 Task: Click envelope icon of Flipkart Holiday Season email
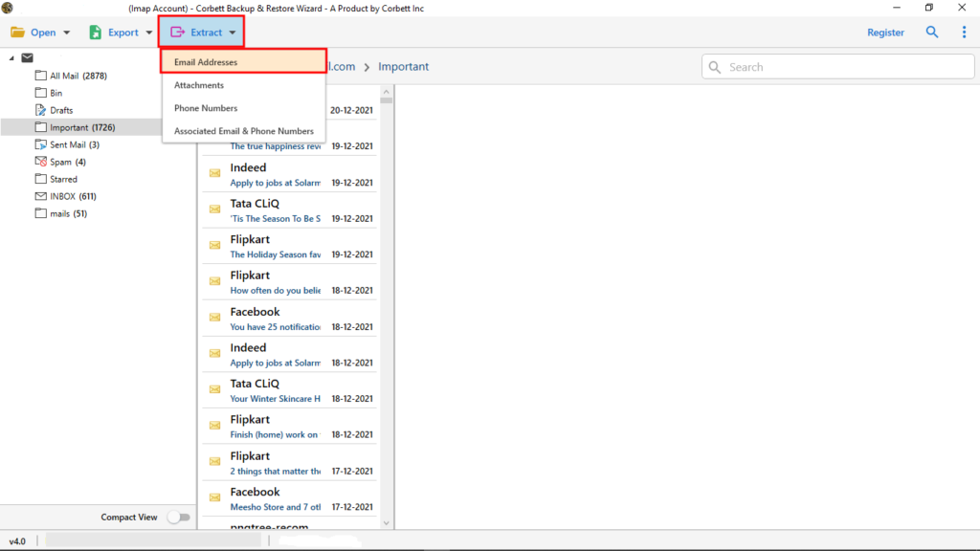(215, 245)
